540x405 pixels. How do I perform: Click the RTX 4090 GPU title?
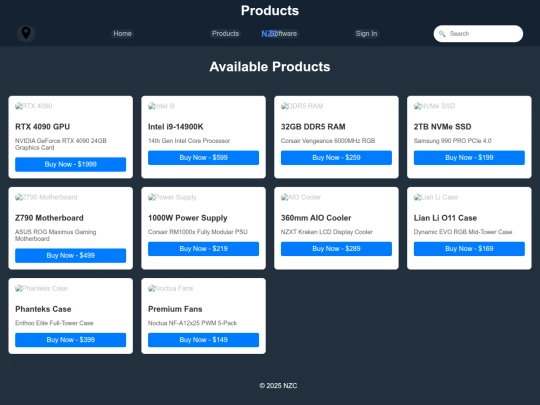point(42,127)
